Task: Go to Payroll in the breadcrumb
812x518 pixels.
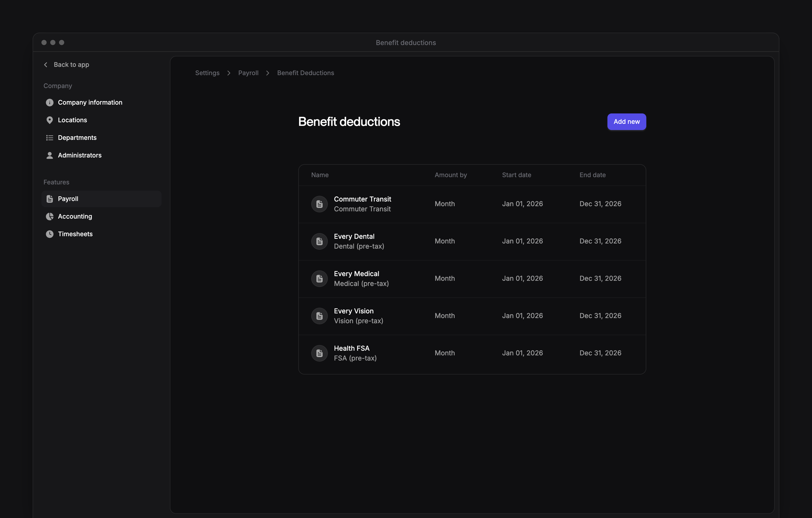Action: pyautogui.click(x=248, y=73)
